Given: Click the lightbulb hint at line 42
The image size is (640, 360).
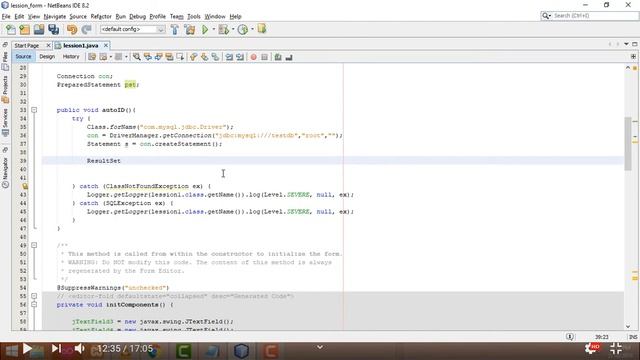Looking at the screenshot, I should (25, 186).
